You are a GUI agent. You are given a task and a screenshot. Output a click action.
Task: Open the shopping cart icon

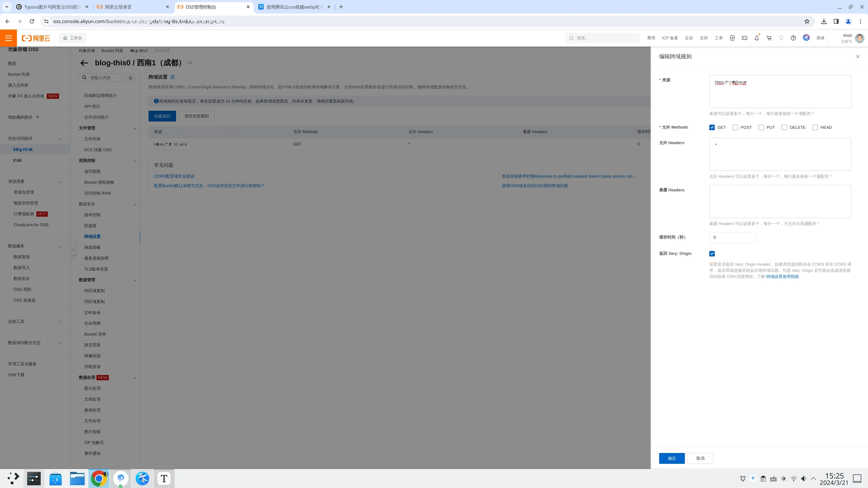[769, 38]
